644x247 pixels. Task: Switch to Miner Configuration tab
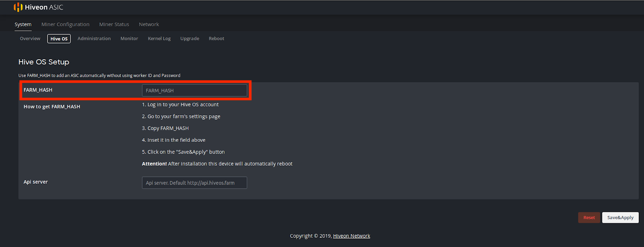point(65,25)
